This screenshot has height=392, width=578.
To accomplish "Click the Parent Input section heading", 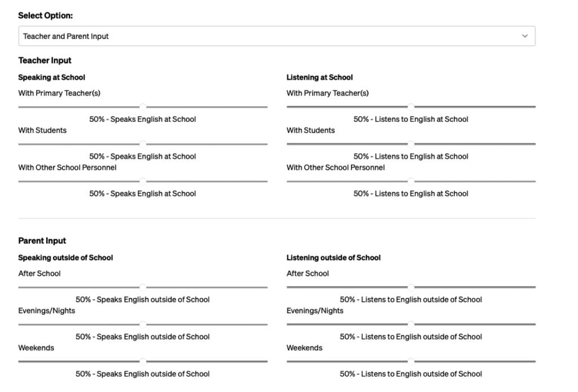I will [x=42, y=241].
